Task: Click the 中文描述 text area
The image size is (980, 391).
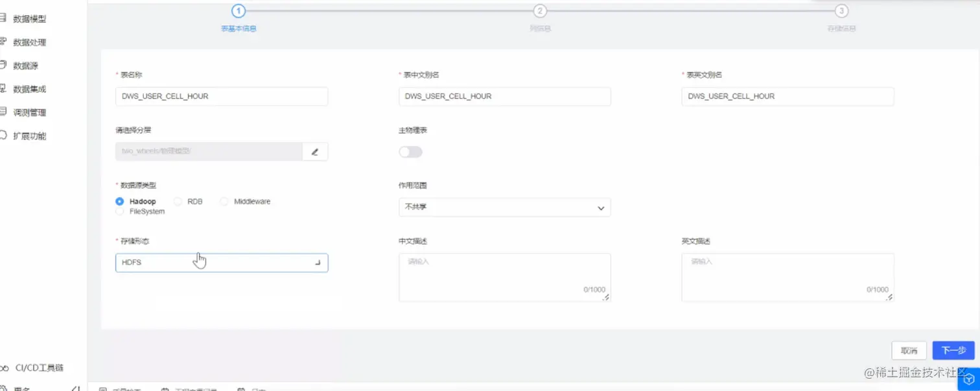Action: (x=505, y=278)
